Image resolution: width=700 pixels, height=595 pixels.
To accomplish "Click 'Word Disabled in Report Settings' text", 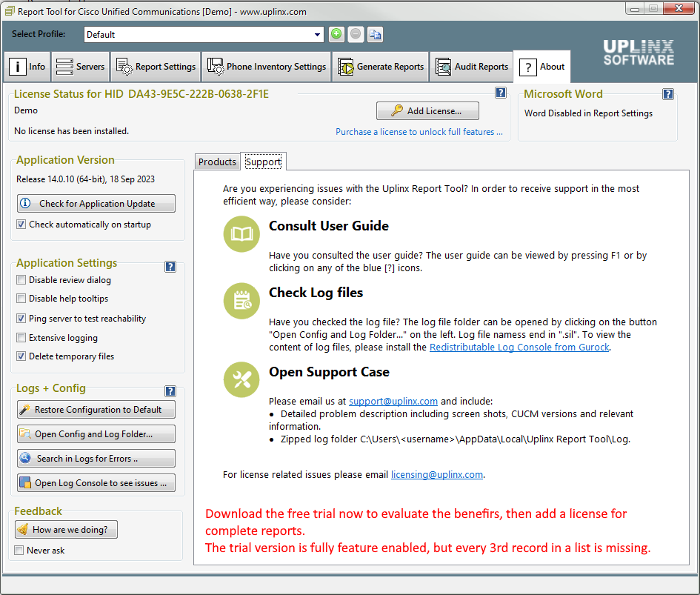I will click(x=588, y=113).
